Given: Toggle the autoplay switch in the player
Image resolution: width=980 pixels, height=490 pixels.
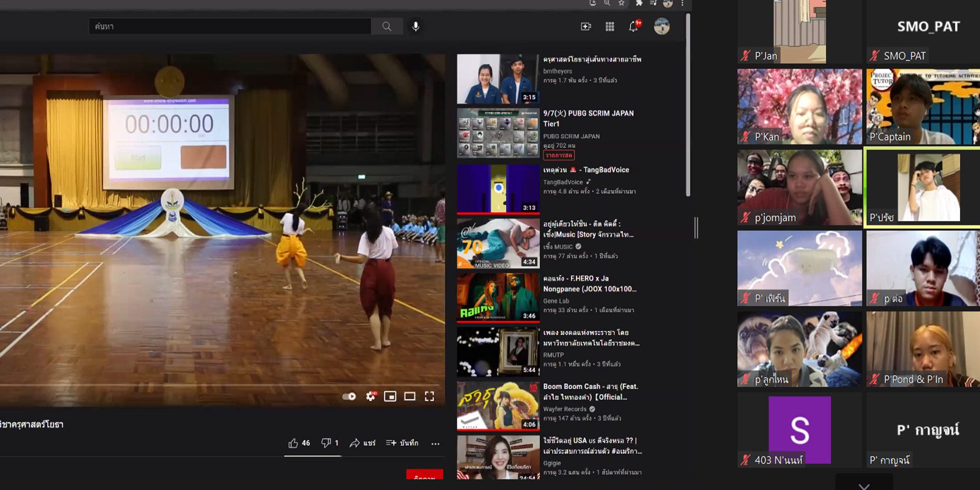Looking at the screenshot, I should pos(349,397).
